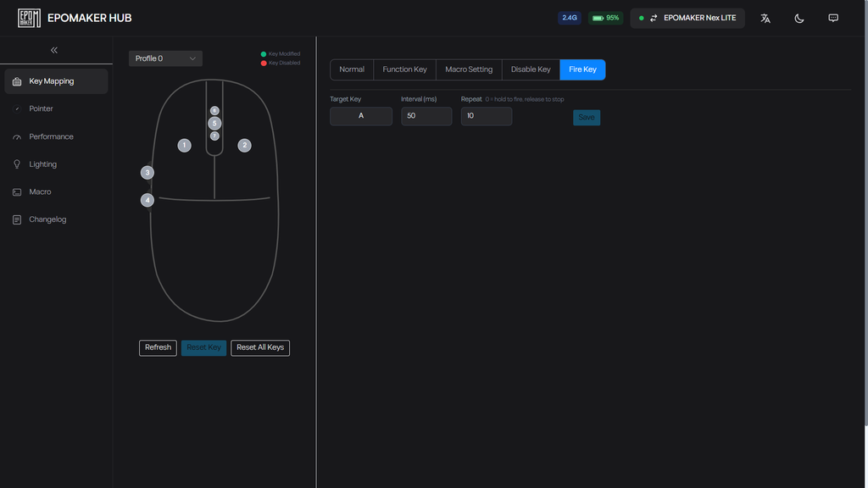
Task: Select wheel-down button 7
Action: (x=214, y=136)
